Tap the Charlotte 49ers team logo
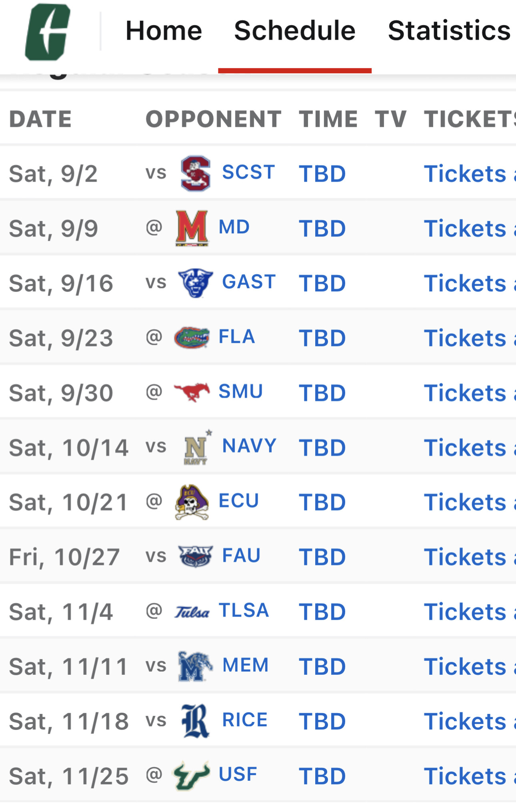This screenshot has width=516, height=812. (x=48, y=32)
